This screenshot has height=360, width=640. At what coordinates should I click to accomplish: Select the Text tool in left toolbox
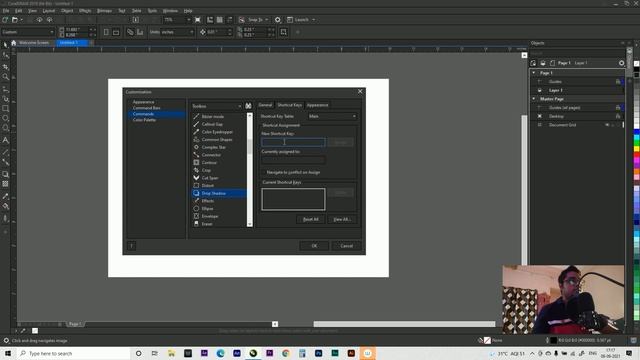point(5,140)
